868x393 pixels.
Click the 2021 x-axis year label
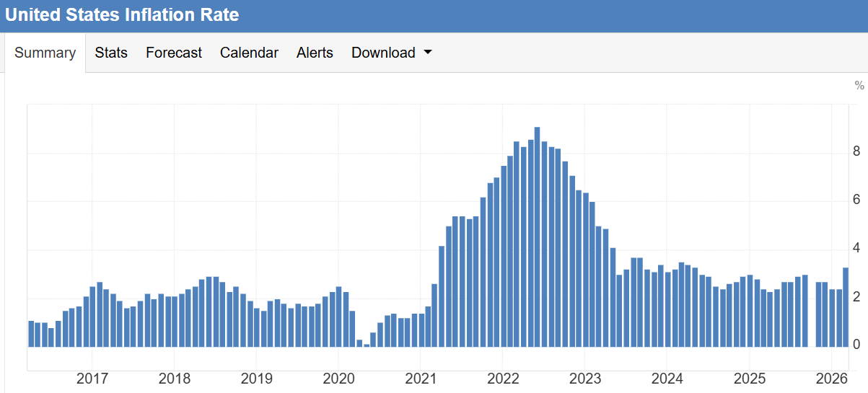421,379
